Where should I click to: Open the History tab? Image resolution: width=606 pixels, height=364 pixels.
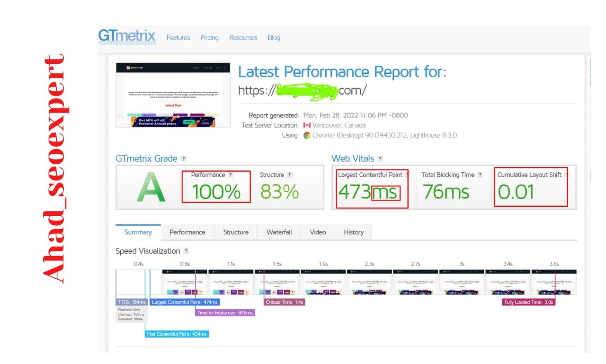(354, 232)
